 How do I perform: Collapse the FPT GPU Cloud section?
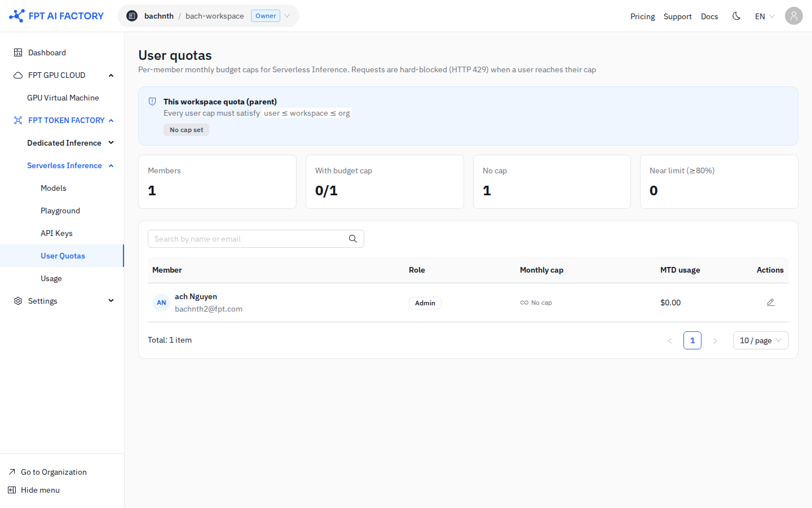(x=111, y=75)
